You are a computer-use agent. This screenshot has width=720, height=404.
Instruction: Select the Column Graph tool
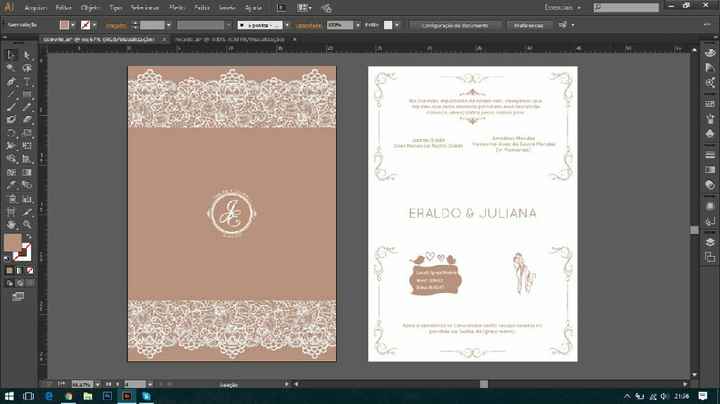[27, 199]
